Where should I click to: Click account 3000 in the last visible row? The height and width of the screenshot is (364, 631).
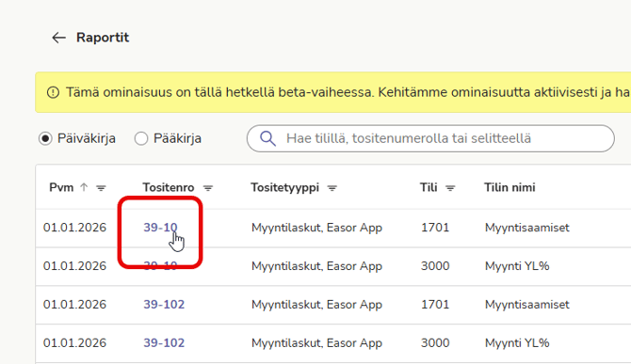pyautogui.click(x=435, y=343)
